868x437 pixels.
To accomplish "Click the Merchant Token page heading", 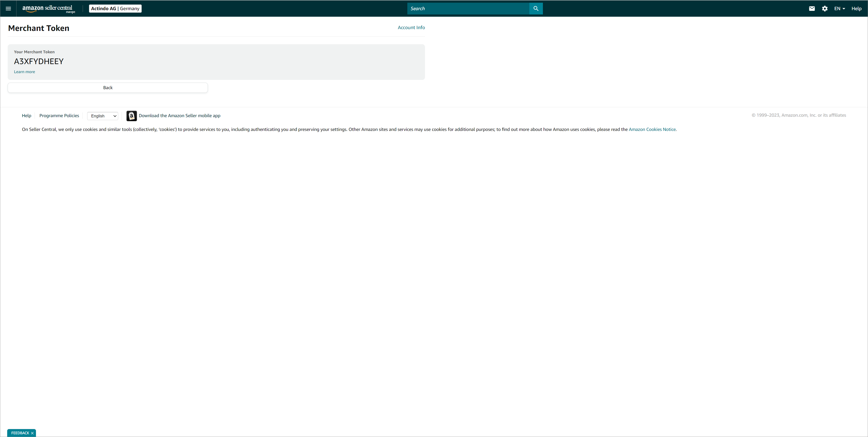I will tap(39, 28).
